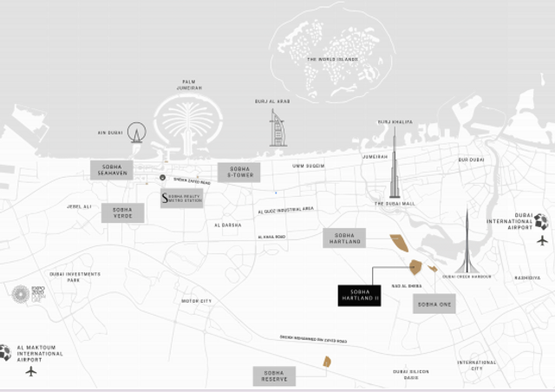Open the Sobha One label box
555x392 pixels.
434,304
